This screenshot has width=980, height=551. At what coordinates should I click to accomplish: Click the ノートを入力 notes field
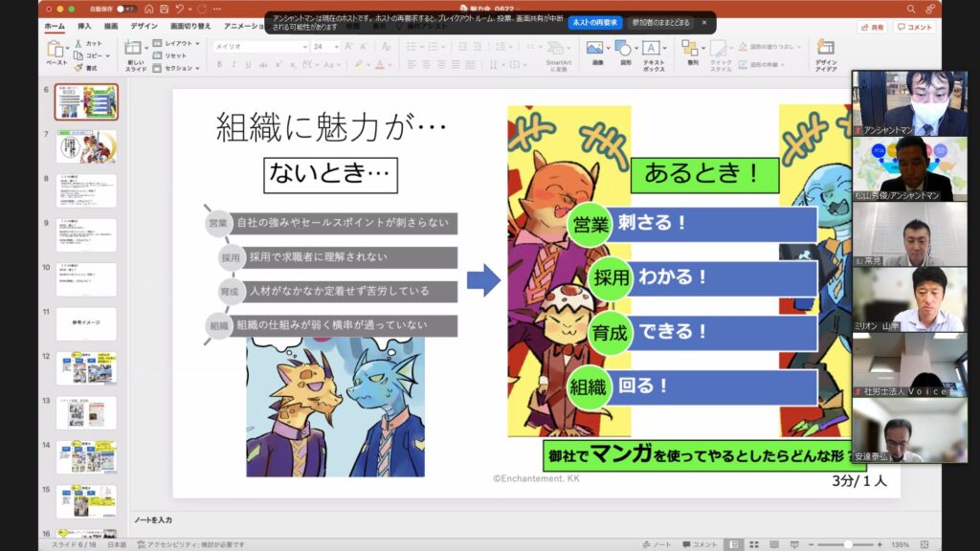point(153,519)
